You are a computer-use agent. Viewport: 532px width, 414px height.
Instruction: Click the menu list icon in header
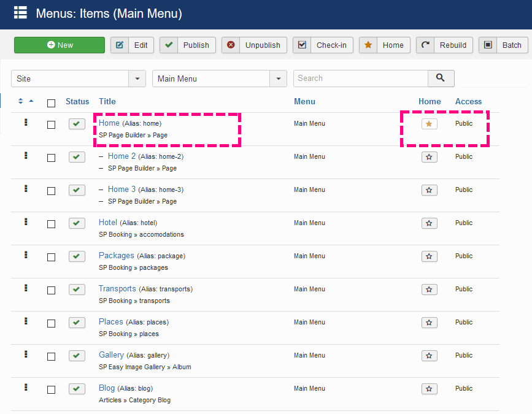click(20, 13)
